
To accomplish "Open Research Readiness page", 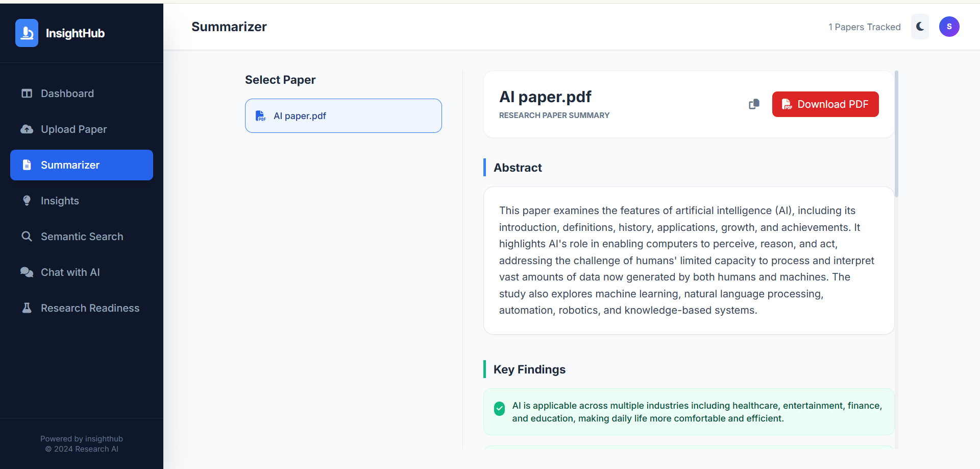I will tap(82, 308).
